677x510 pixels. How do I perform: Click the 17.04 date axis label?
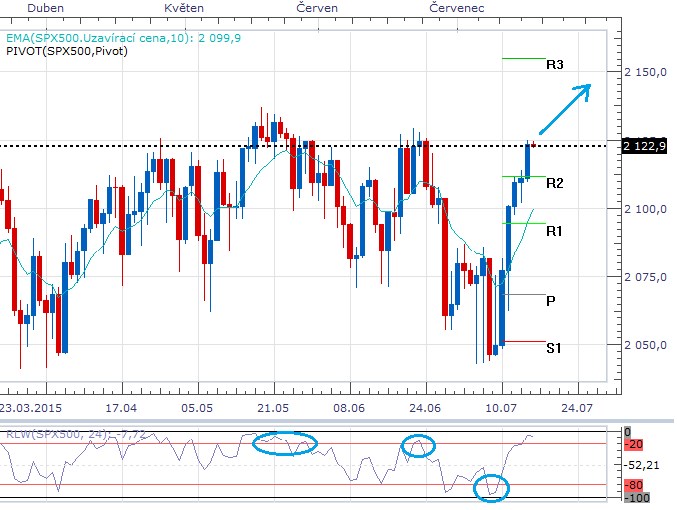coord(121,408)
